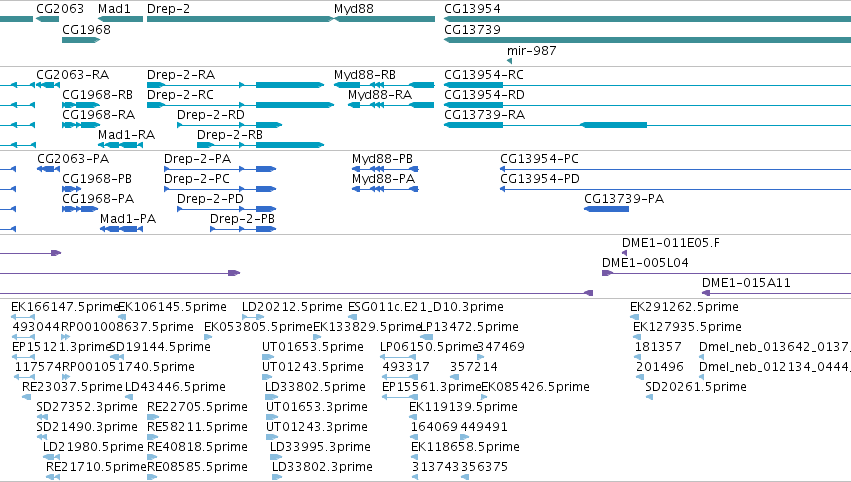The width and height of the screenshot is (851, 482).
Task: Click EST UT01243.5prime label
Action: (x=313, y=367)
